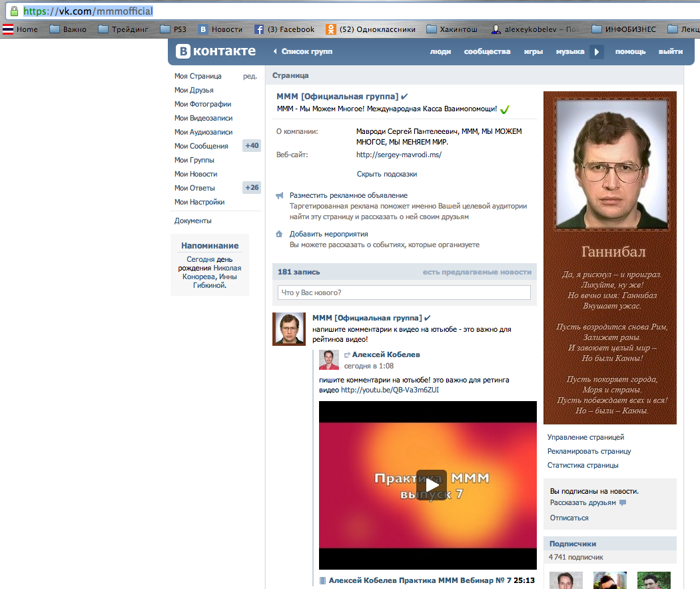Open the люди header menu
The image size is (700, 589).
(440, 52)
